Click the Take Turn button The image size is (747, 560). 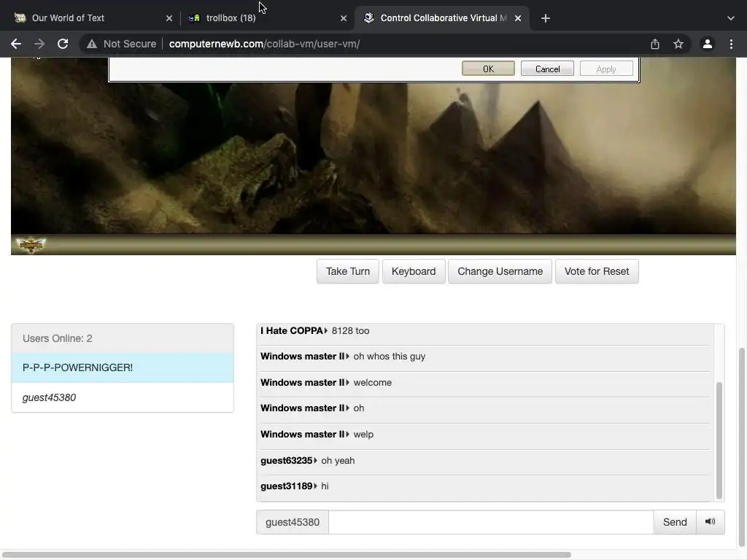click(x=348, y=271)
